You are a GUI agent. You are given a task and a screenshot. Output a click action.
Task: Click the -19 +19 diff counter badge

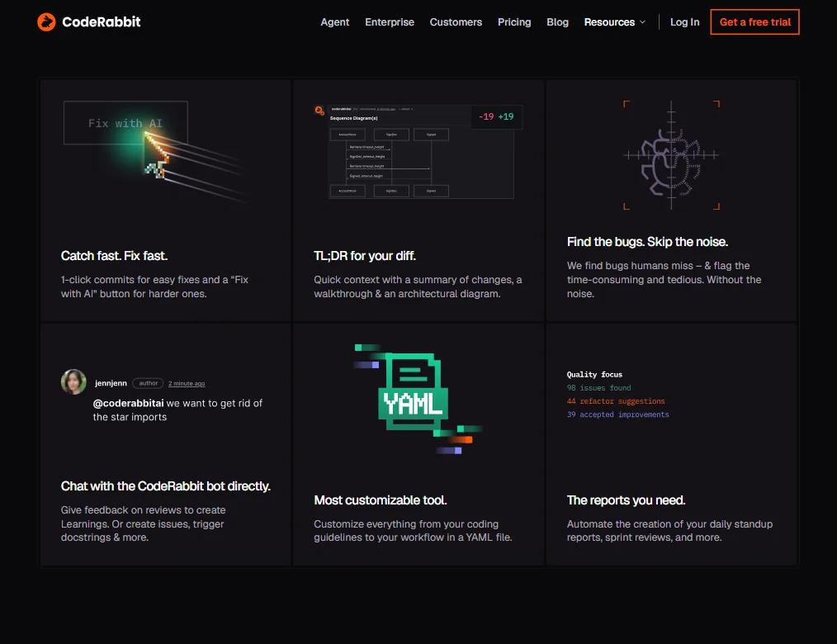496,116
